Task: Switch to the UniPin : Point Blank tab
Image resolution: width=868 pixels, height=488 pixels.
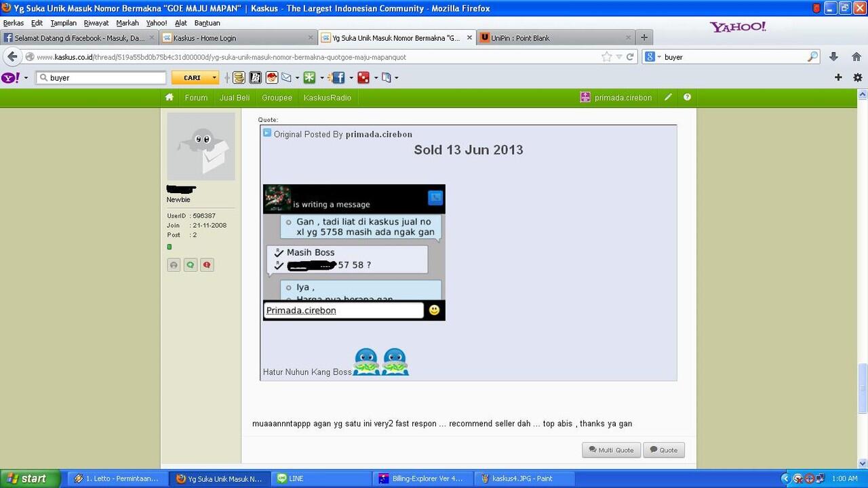Action: (x=555, y=38)
